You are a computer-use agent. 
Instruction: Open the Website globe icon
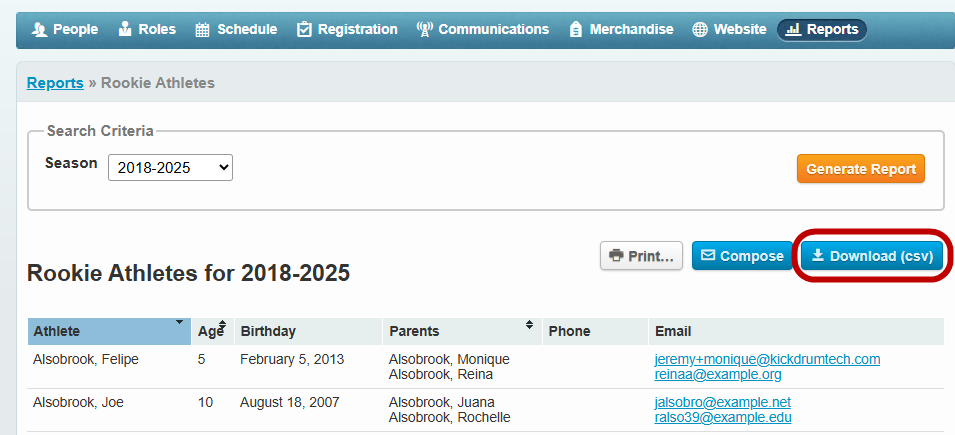click(x=699, y=30)
